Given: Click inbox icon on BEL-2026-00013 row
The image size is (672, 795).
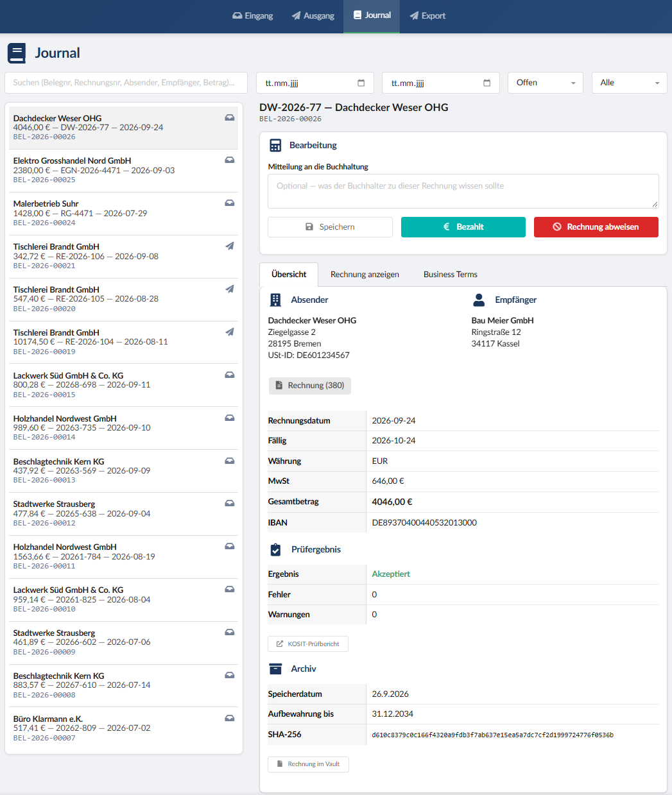Looking at the screenshot, I should pos(229,461).
